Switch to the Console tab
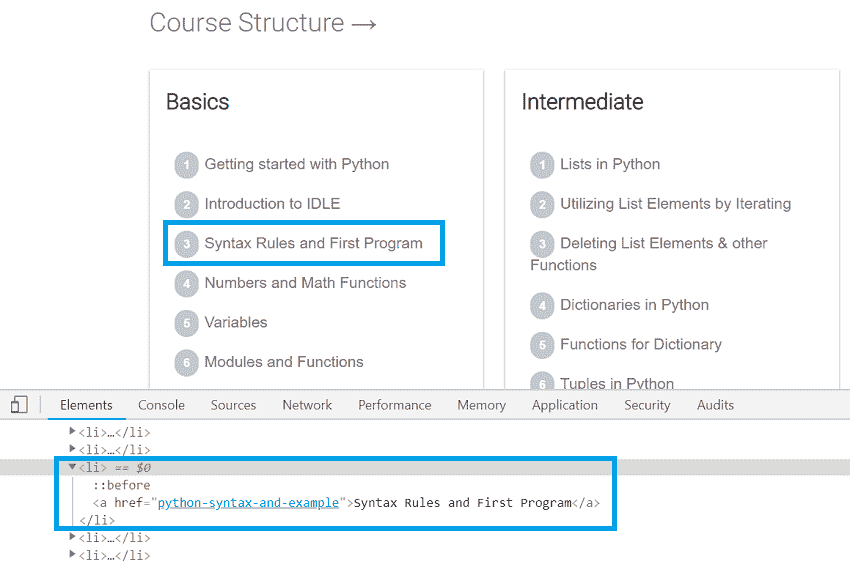 click(x=161, y=405)
